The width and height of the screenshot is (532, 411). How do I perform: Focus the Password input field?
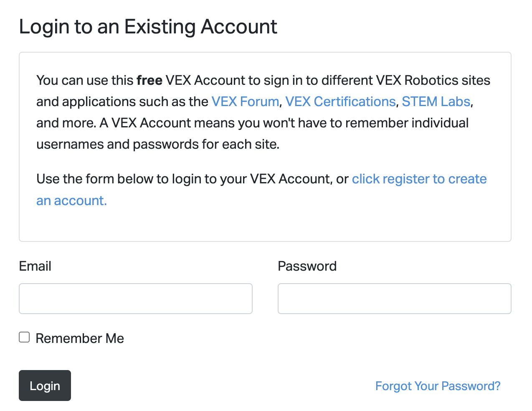coord(394,299)
